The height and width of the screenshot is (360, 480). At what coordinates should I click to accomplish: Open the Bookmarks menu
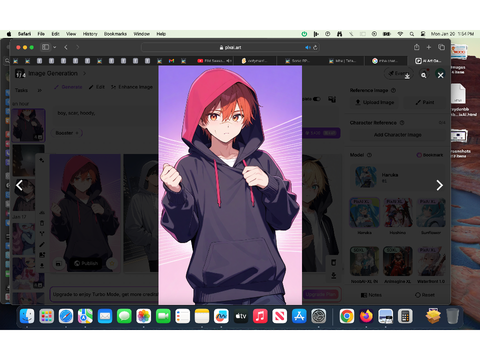(x=115, y=34)
